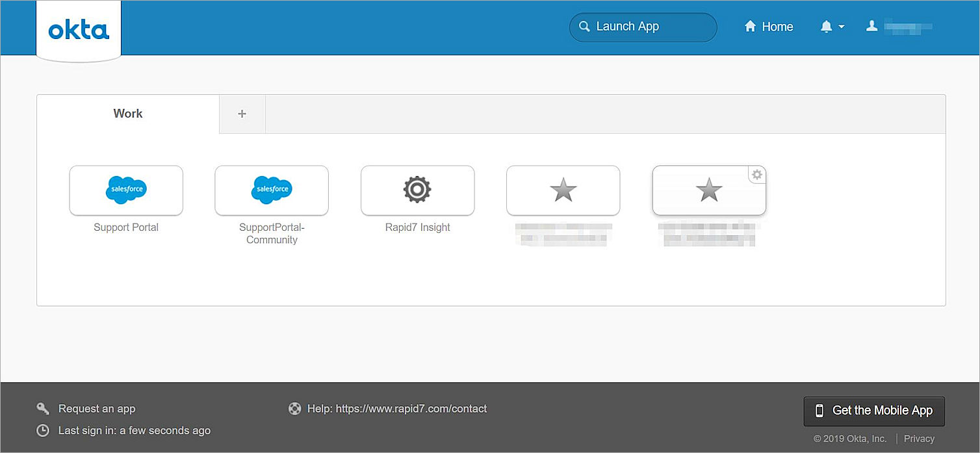
Task: Click the wrench icon beside Request an app
Action: coord(42,408)
